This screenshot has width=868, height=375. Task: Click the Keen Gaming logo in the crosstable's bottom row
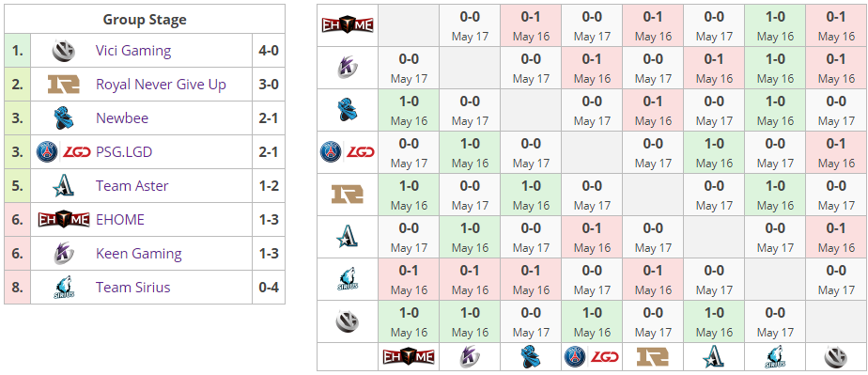click(x=470, y=357)
